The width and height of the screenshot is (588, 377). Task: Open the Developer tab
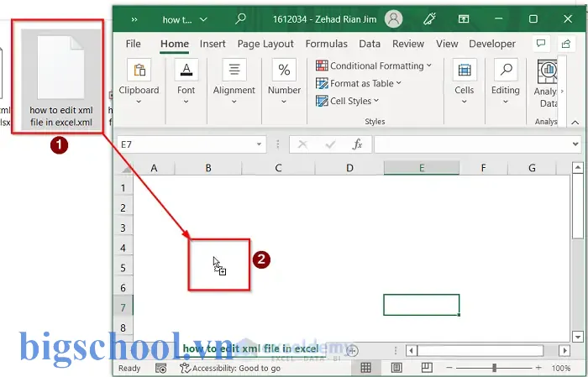click(492, 44)
